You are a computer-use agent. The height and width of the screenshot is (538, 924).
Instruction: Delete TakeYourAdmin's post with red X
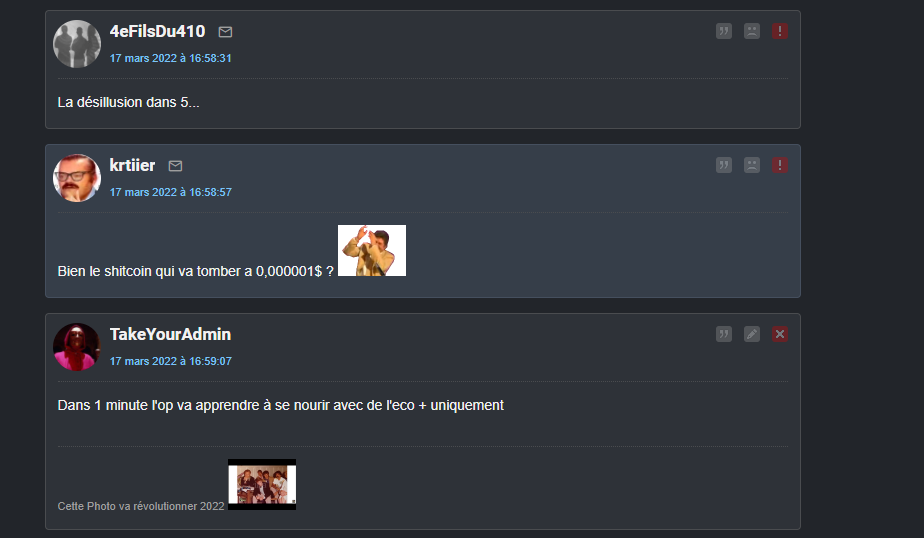coord(780,334)
